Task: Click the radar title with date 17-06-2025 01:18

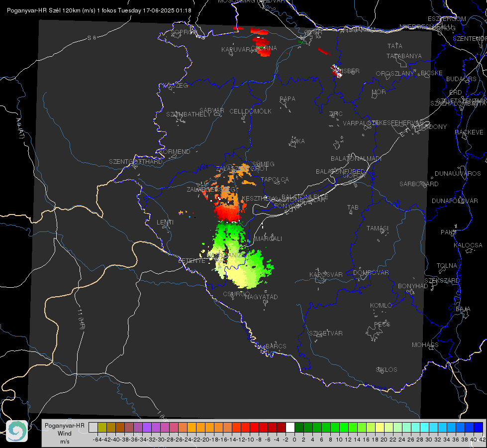Action: (99, 10)
